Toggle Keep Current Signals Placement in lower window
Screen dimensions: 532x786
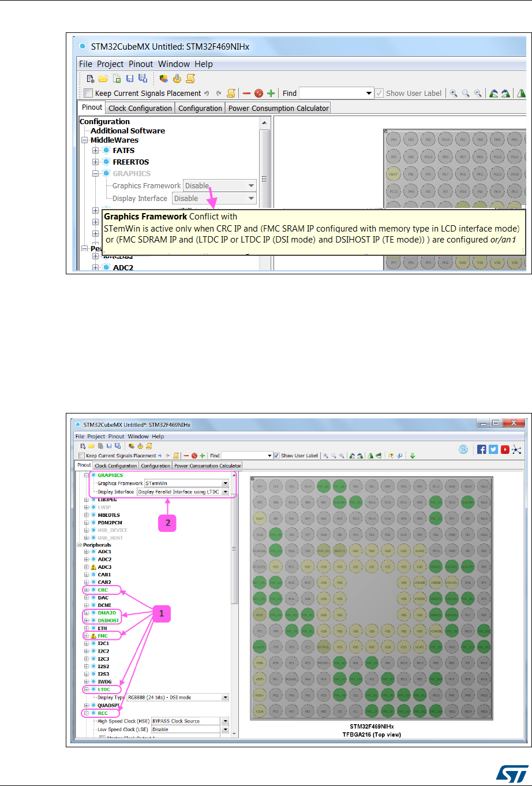click(82, 456)
